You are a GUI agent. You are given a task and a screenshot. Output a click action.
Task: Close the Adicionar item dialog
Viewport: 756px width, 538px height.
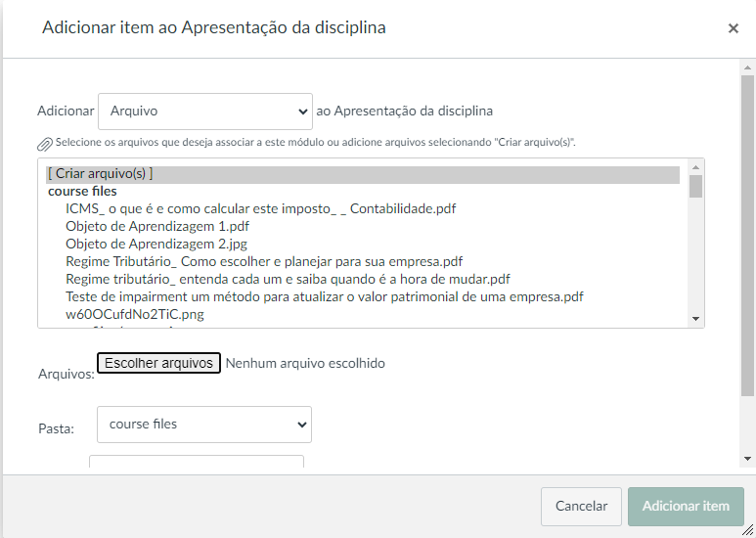coord(733,28)
